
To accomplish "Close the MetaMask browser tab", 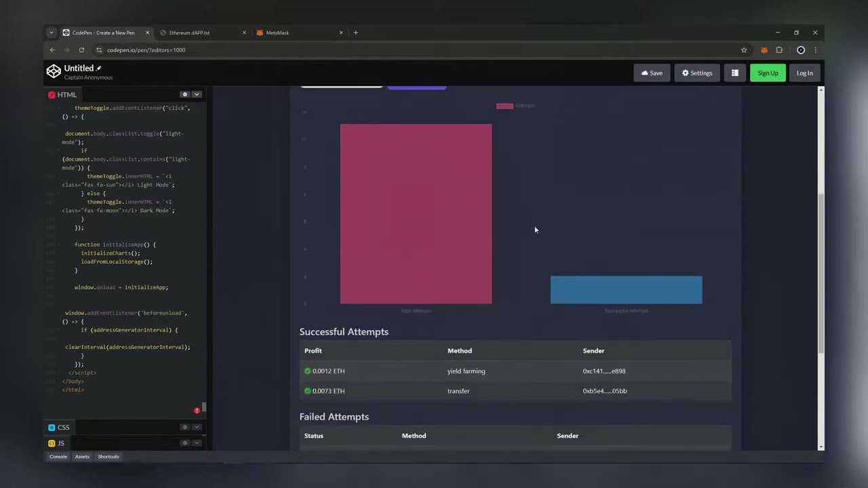I will (341, 33).
